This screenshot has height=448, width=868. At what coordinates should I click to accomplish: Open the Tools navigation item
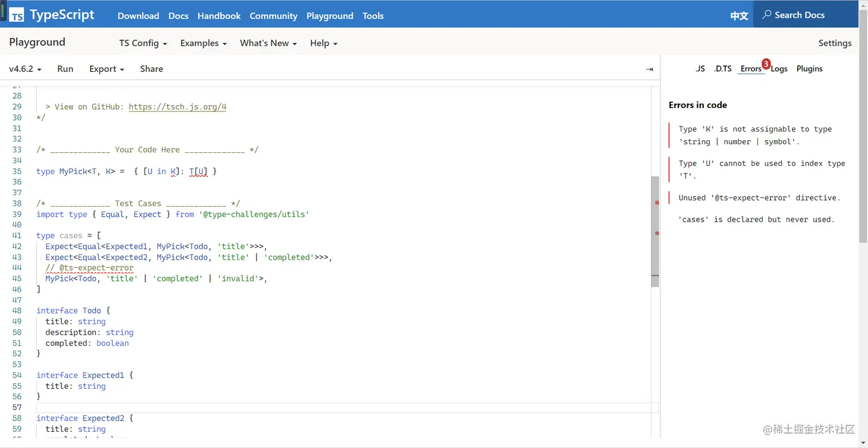click(x=373, y=16)
